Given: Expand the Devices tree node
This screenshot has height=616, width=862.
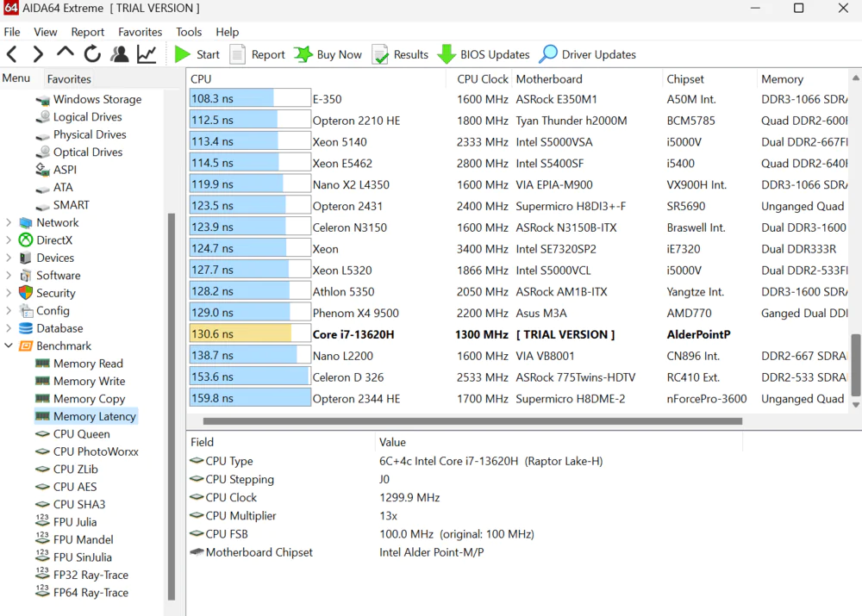Looking at the screenshot, I should (x=9, y=258).
